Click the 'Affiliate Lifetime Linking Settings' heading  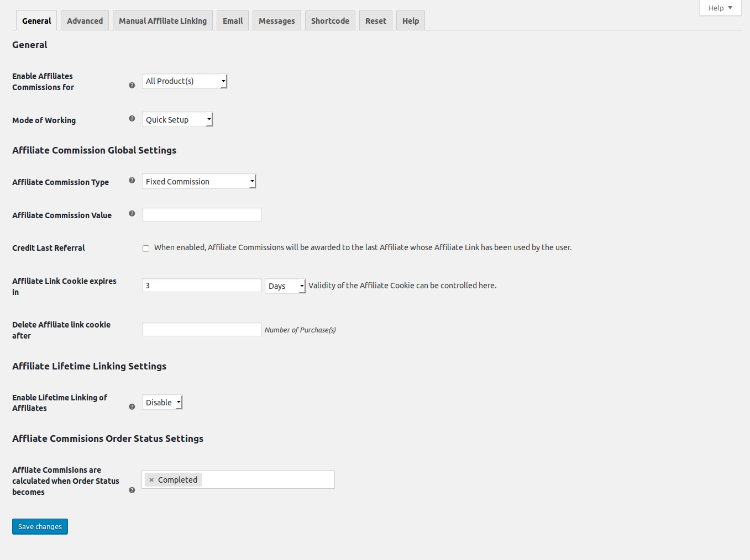[90, 366]
